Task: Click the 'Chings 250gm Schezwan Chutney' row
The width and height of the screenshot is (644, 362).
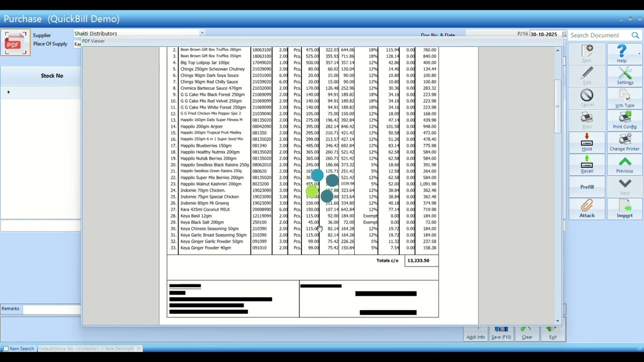Action: (x=304, y=69)
